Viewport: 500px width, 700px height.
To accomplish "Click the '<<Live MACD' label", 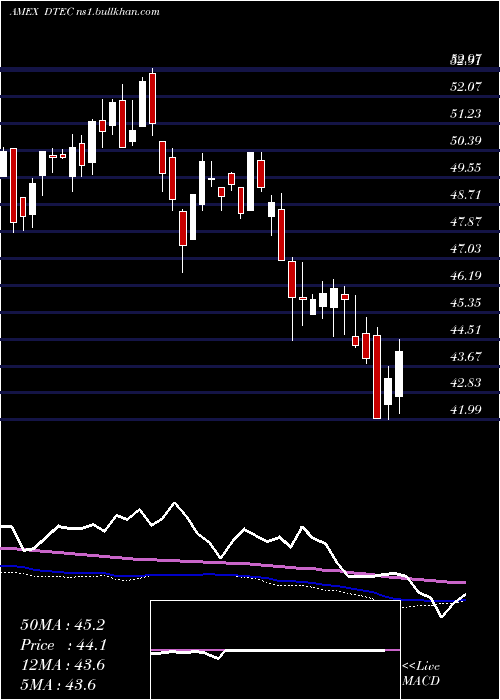I will pyautogui.click(x=421, y=674).
